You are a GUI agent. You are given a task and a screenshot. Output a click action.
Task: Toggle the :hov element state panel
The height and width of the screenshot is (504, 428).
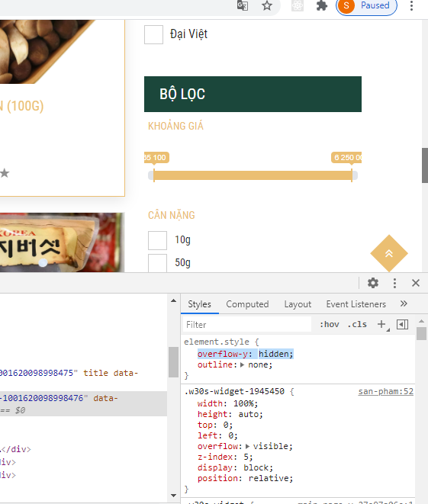(330, 324)
